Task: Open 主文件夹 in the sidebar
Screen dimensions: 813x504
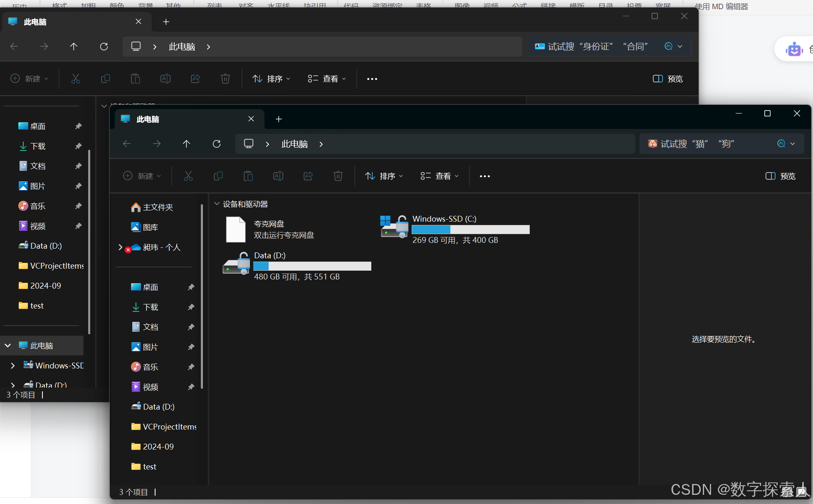Action: pos(158,207)
